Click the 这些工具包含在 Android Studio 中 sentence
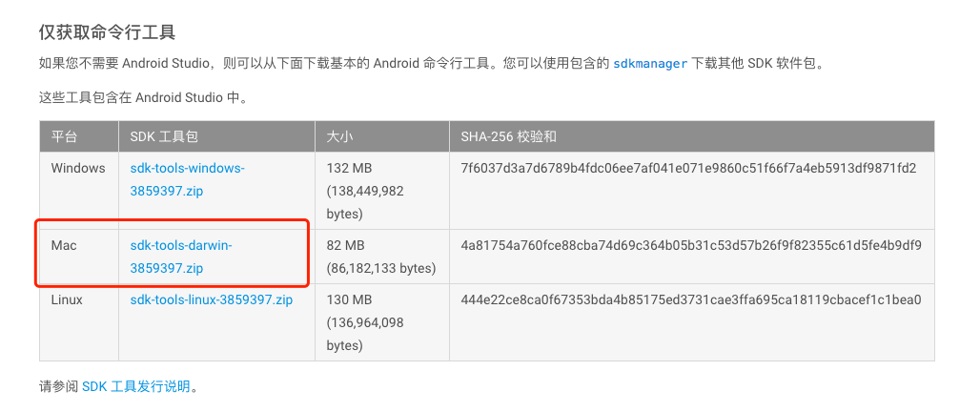This screenshot has width=980, height=412. click(143, 97)
